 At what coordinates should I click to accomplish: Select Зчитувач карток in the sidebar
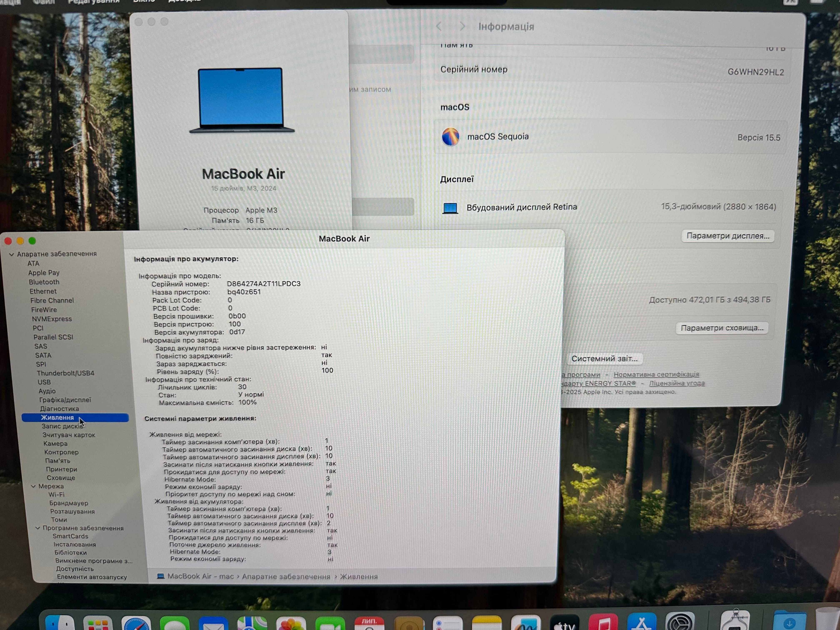tap(69, 435)
